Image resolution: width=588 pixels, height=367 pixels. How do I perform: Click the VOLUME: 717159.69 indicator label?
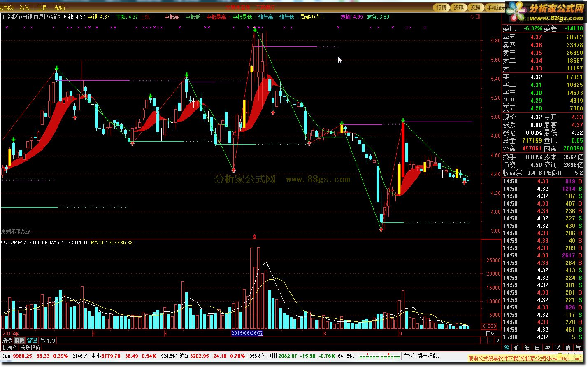click(24, 243)
